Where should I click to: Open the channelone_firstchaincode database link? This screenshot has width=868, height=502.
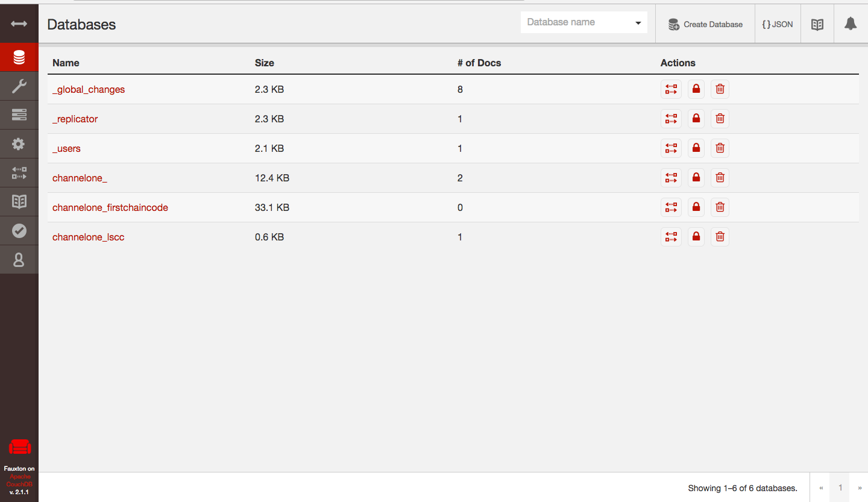tap(110, 207)
